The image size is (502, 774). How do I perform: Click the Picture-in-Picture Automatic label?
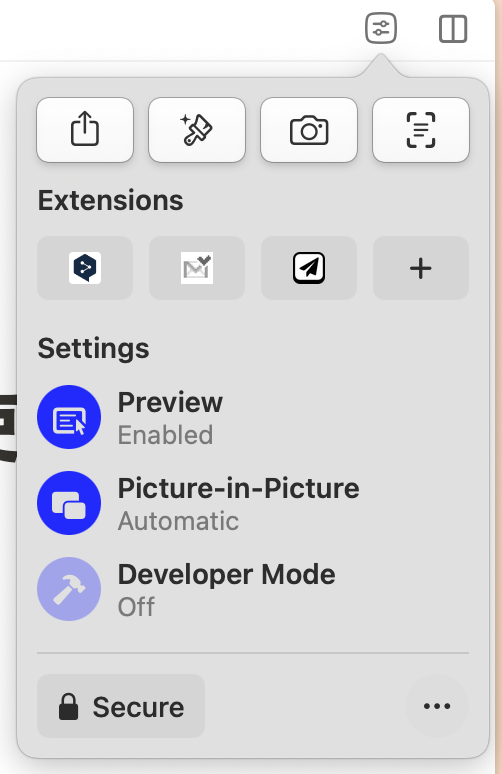tap(238, 504)
